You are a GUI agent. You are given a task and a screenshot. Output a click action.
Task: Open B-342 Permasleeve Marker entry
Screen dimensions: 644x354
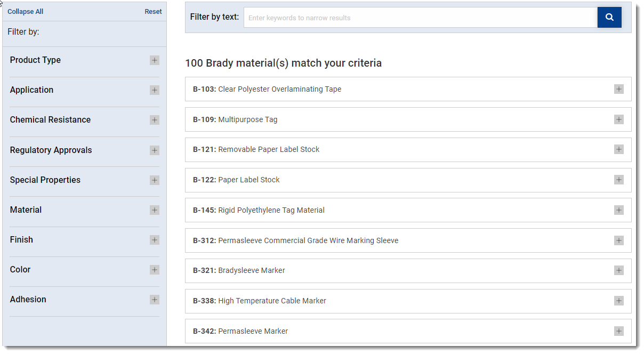408,331
